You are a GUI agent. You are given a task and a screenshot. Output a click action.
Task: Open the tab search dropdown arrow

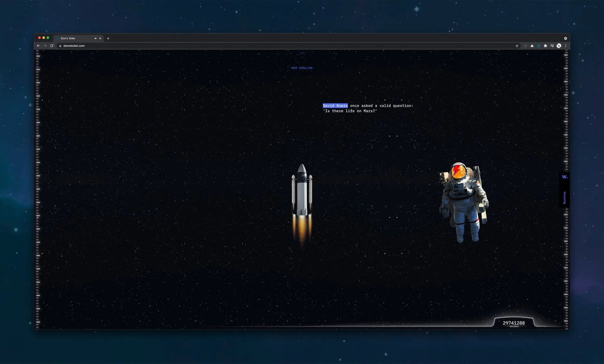tap(565, 38)
